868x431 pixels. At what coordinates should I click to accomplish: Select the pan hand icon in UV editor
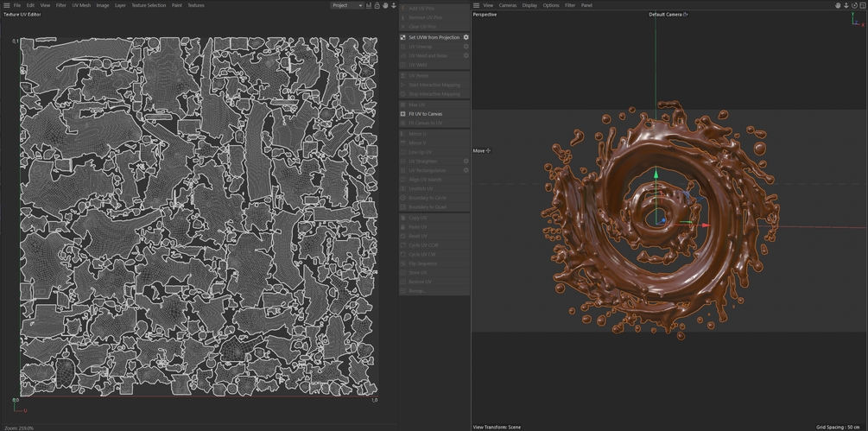click(x=385, y=5)
